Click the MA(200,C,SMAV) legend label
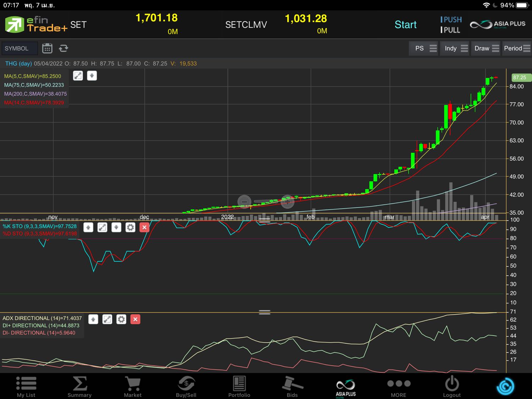This screenshot has width=532, height=399. (35, 94)
